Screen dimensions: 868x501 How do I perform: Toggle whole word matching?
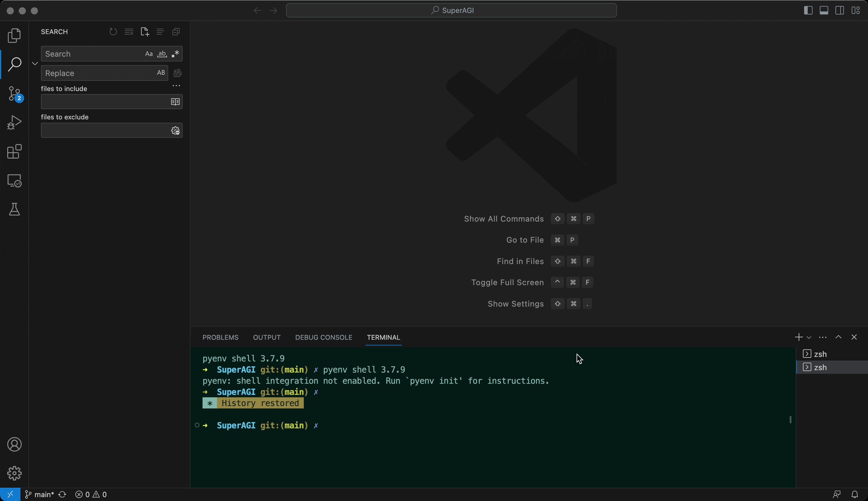click(162, 54)
